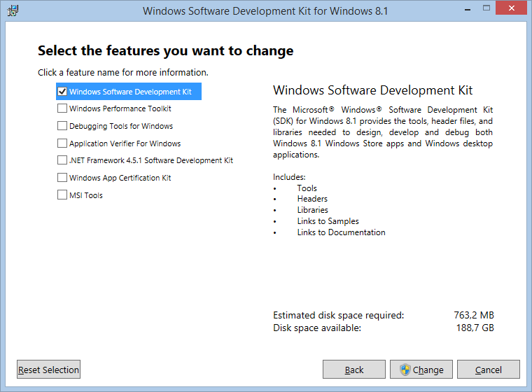The width and height of the screenshot is (532, 392).
Task: Click the Application Verifier For Windows name
Action: coord(125,143)
